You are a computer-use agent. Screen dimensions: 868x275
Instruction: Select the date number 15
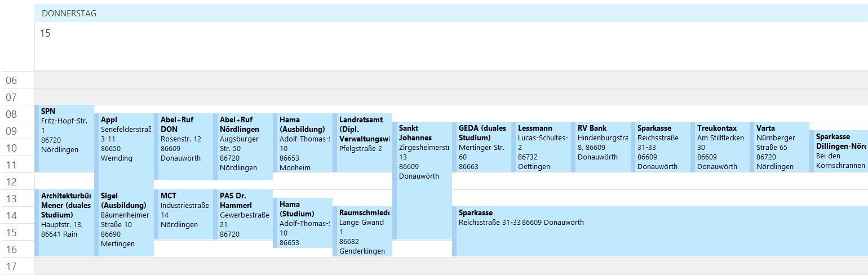(x=45, y=33)
